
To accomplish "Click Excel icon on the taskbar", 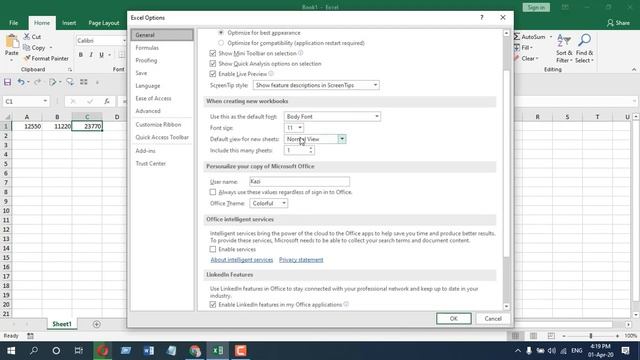I will pyautogui.click(x=218, y=351).
